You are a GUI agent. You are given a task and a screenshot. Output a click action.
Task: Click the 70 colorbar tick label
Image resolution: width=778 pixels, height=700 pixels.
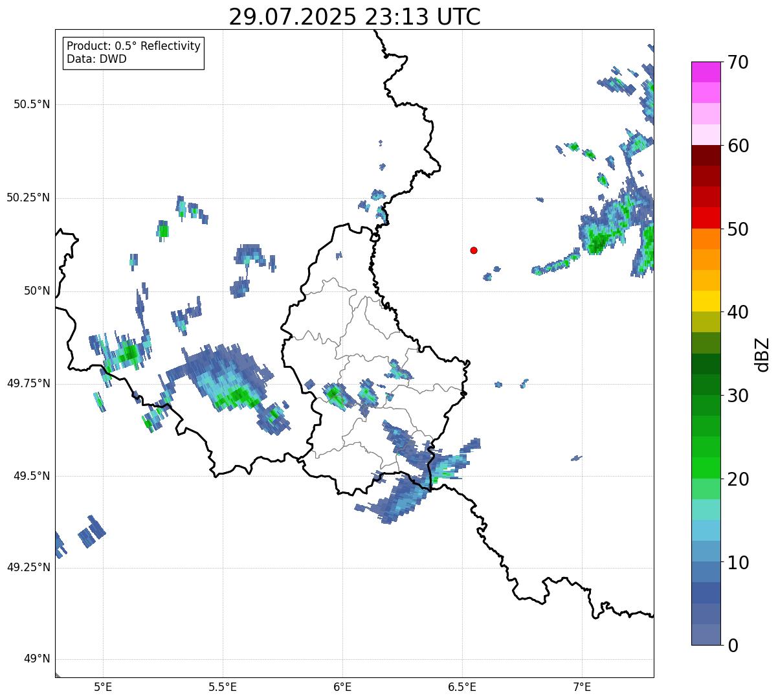point(737,62)
